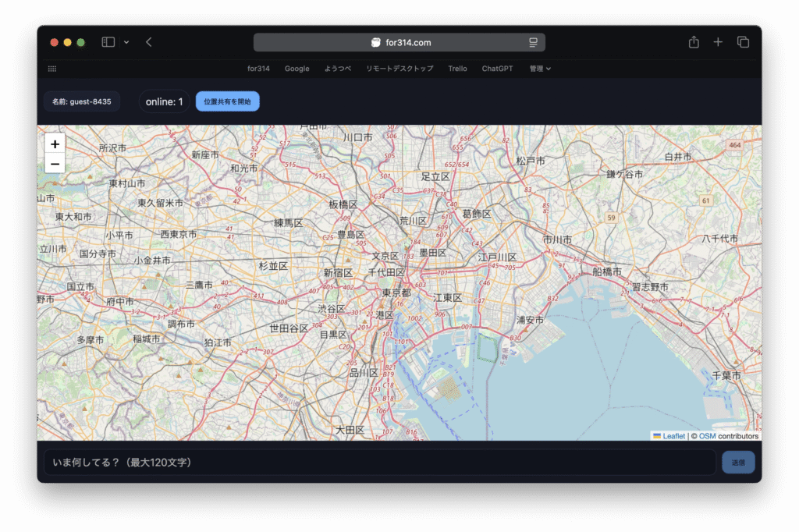Click the 所沢市 label on map
This screenshot has width=799, height=532.
112,147
